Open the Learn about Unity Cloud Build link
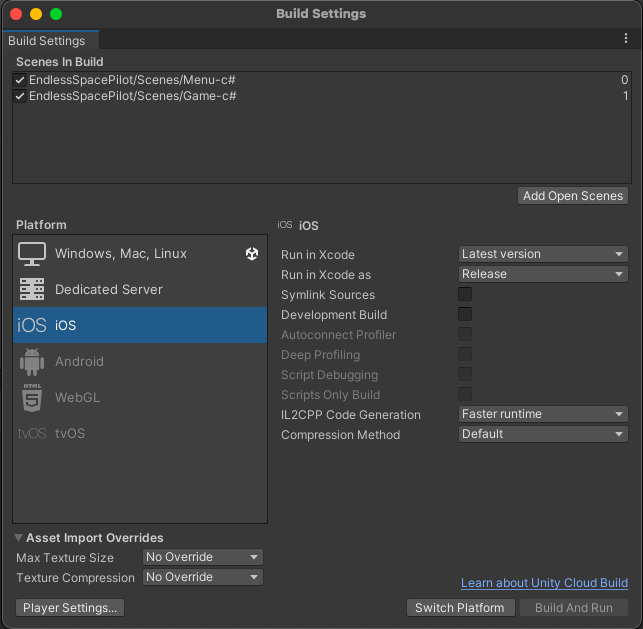Screen dimensions: 643x629 (x=544, y=583)
